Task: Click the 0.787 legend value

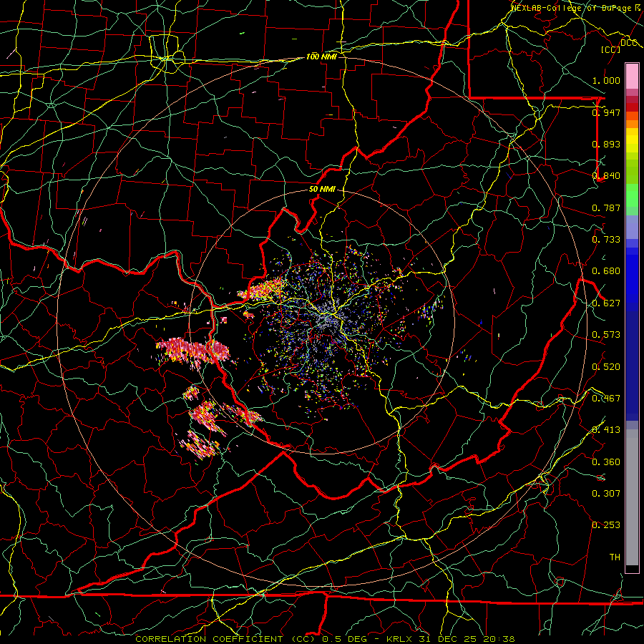Action: point(606,208)
